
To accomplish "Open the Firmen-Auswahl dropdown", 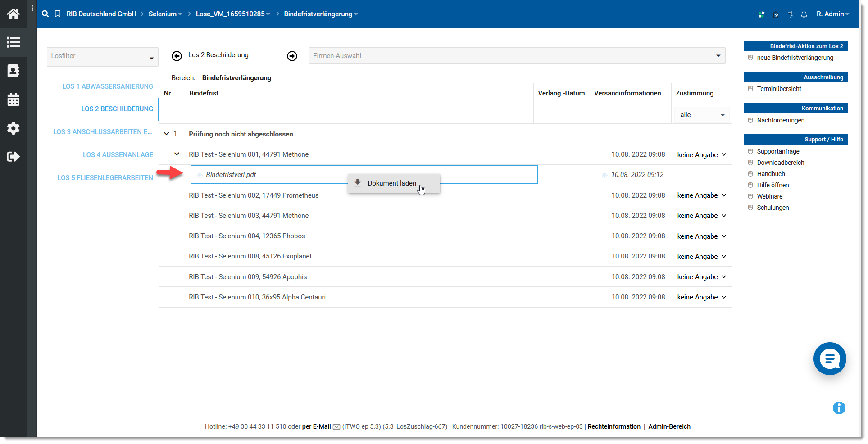I will pos(517,56).
